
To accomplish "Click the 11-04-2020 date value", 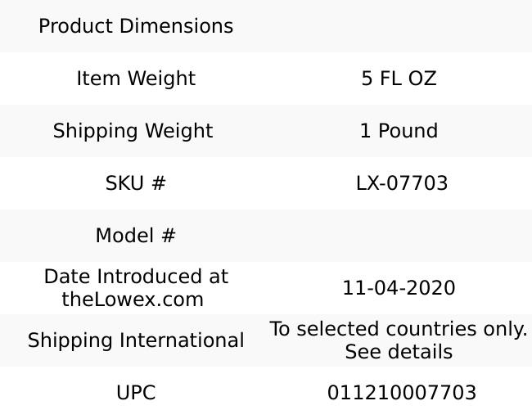I will coord(399,288).
